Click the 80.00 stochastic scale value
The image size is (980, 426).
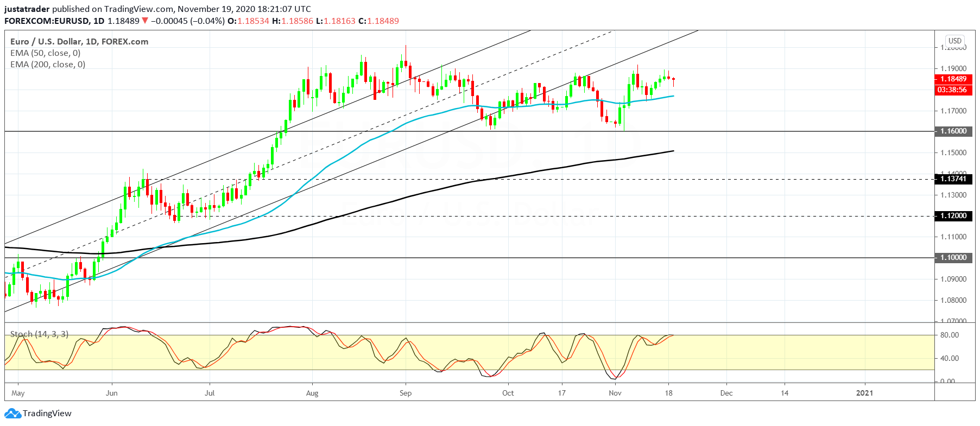pyautogui.click(x=950, y=335)
